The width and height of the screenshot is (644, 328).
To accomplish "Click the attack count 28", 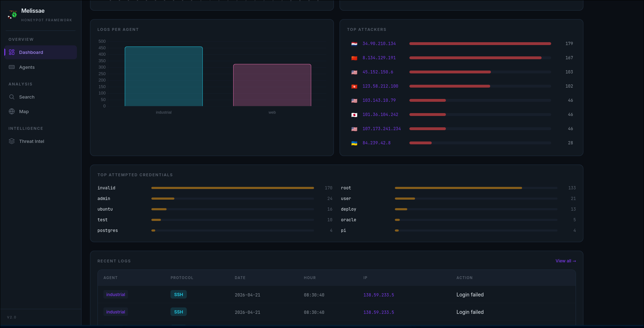I will tap(570, 143).
